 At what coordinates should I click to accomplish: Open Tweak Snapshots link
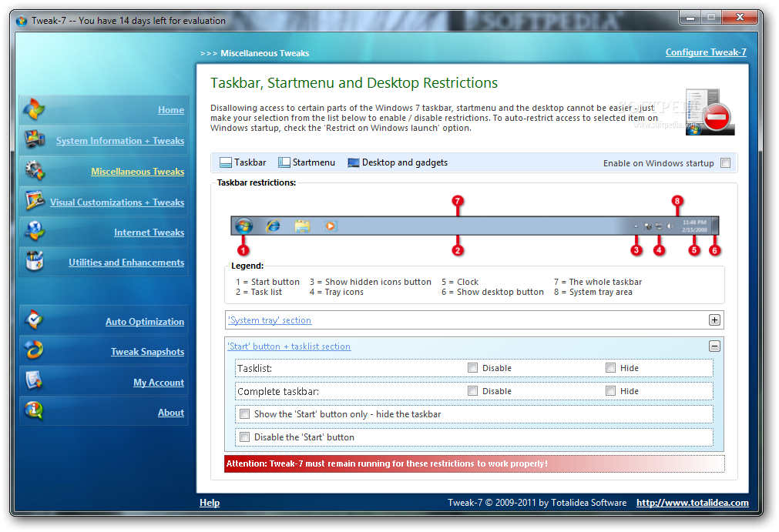click(x=147, y=352)
